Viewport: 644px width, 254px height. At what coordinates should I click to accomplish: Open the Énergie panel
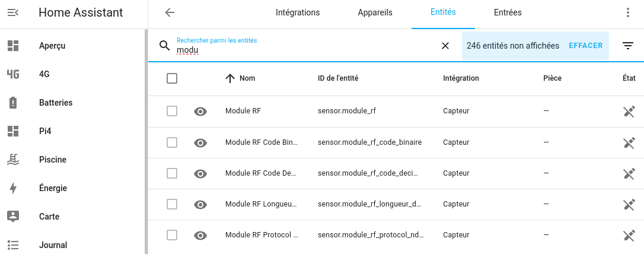tap(73, 188)
